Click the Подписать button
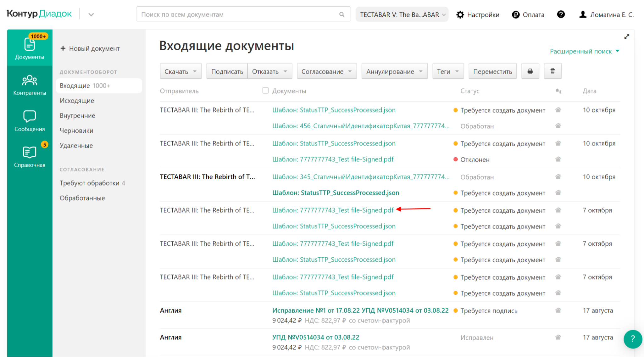Screen dimensions: 644x357 [x=227, y=71]
